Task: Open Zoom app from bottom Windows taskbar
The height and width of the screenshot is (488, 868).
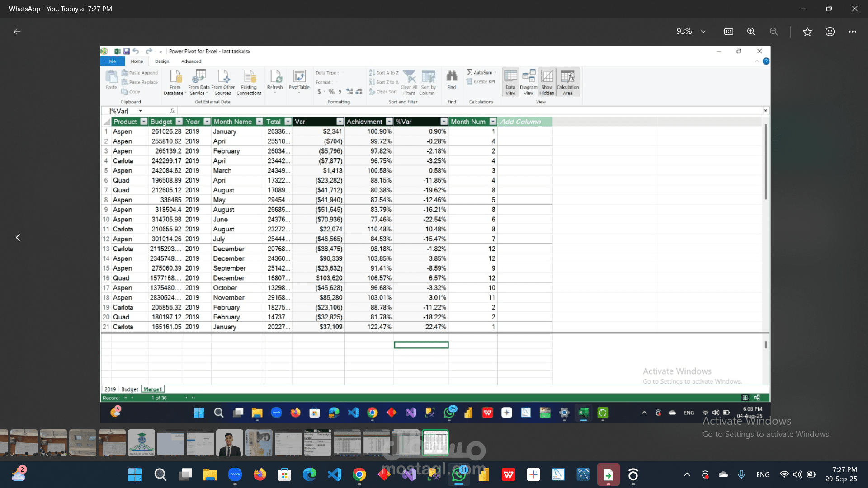Action: (235, 474)
